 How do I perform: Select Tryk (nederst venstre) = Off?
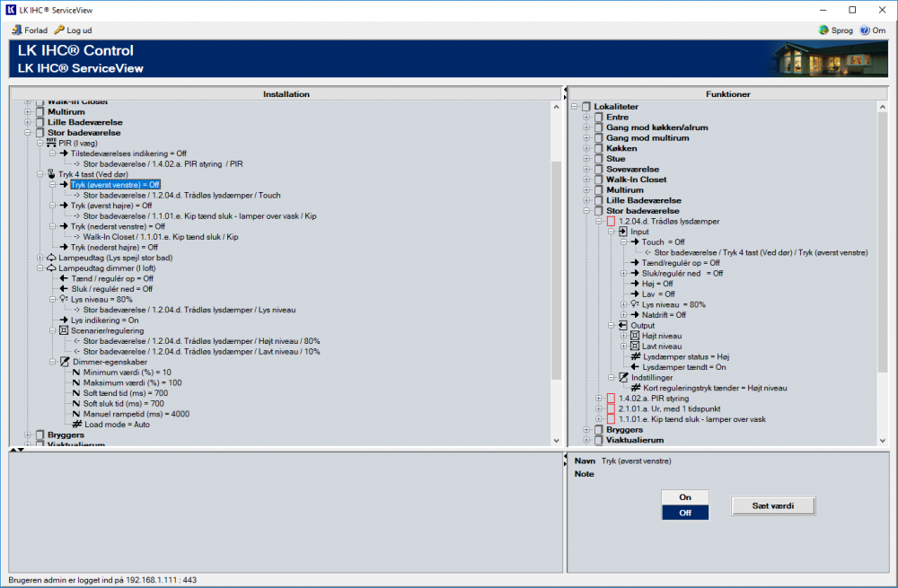[x=118, y=226]
